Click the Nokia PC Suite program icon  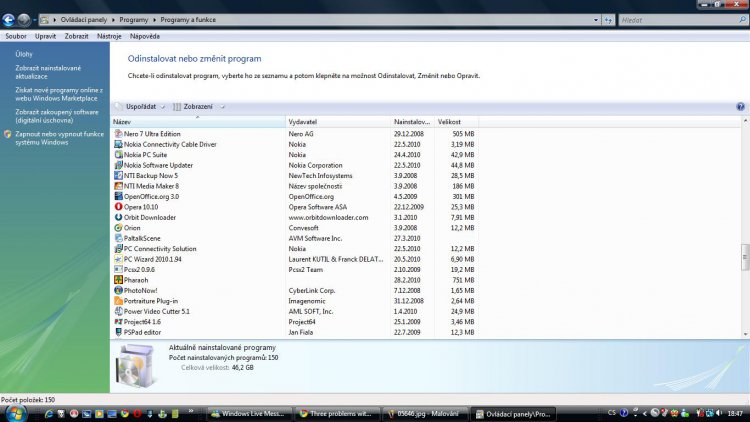pos(118,155)
